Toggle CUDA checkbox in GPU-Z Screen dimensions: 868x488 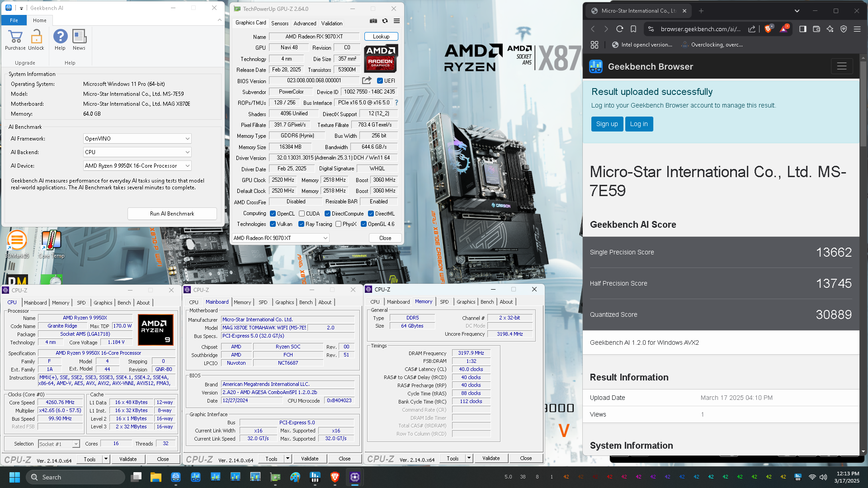pyautogui.click(x=302, y=214)
